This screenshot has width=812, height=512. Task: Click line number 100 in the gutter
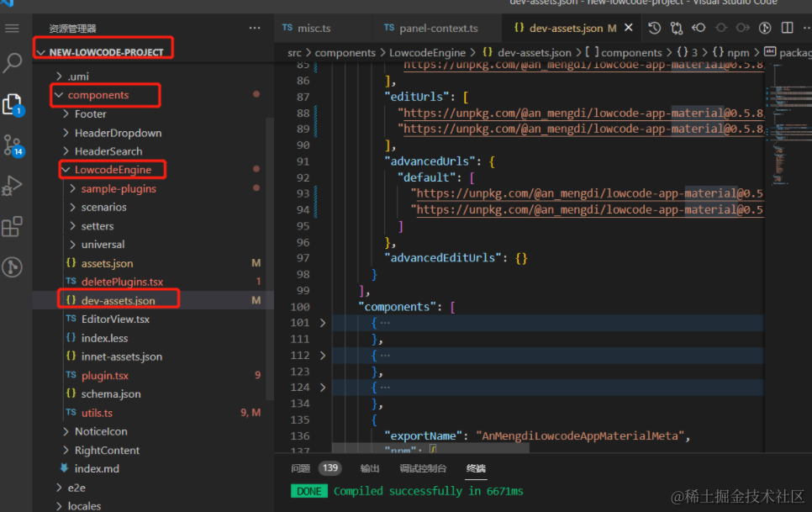(x=300, y=307)
